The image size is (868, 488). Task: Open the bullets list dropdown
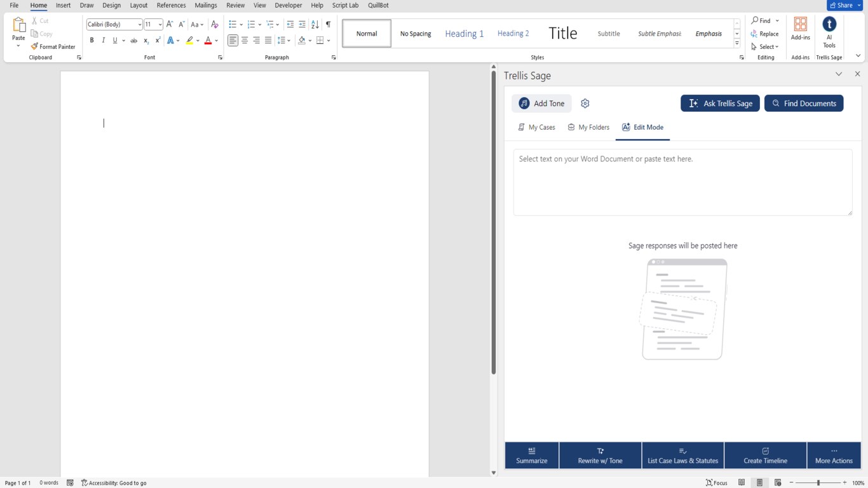241,25
